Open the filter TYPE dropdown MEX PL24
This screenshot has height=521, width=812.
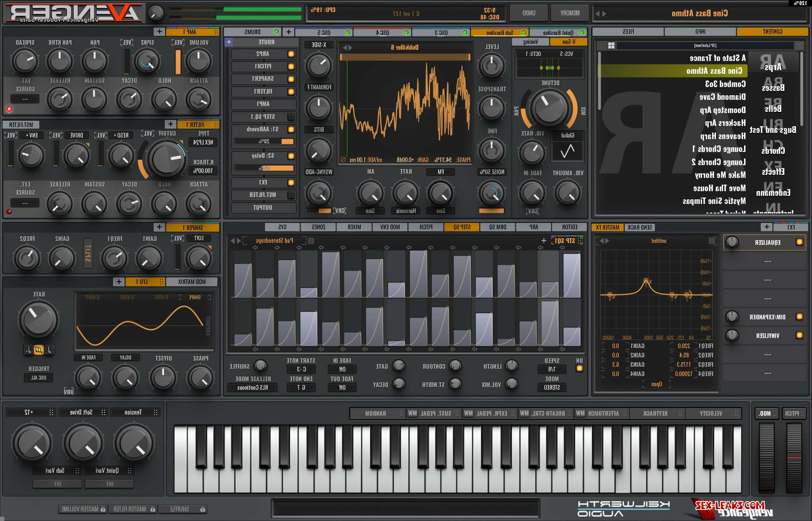[x=203, y=142]
